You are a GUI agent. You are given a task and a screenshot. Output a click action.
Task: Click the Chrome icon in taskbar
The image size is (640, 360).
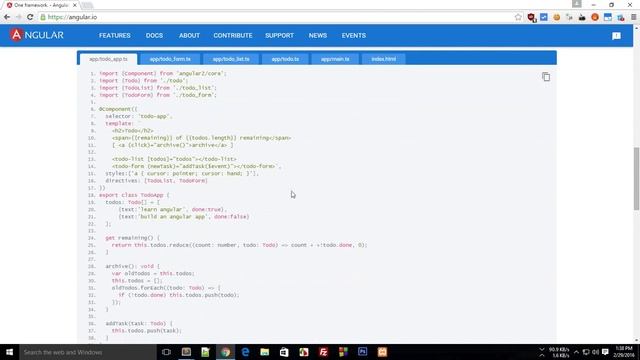click(x=225, y=352)
